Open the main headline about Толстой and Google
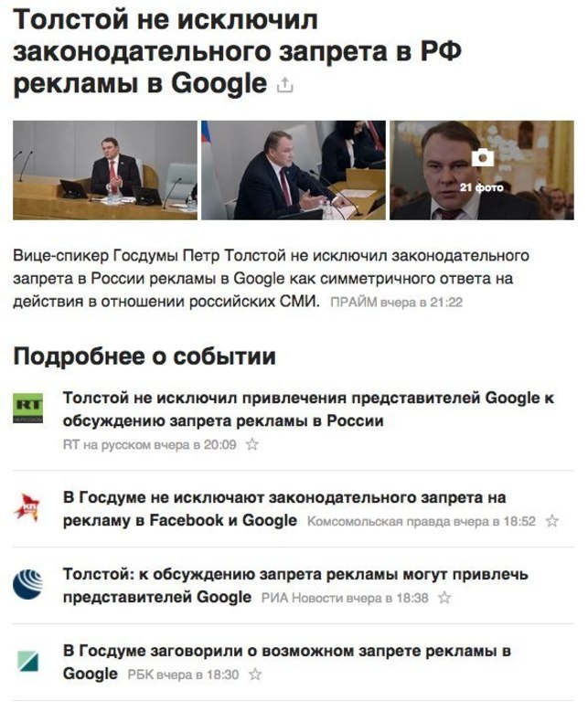 coord(238,51)
